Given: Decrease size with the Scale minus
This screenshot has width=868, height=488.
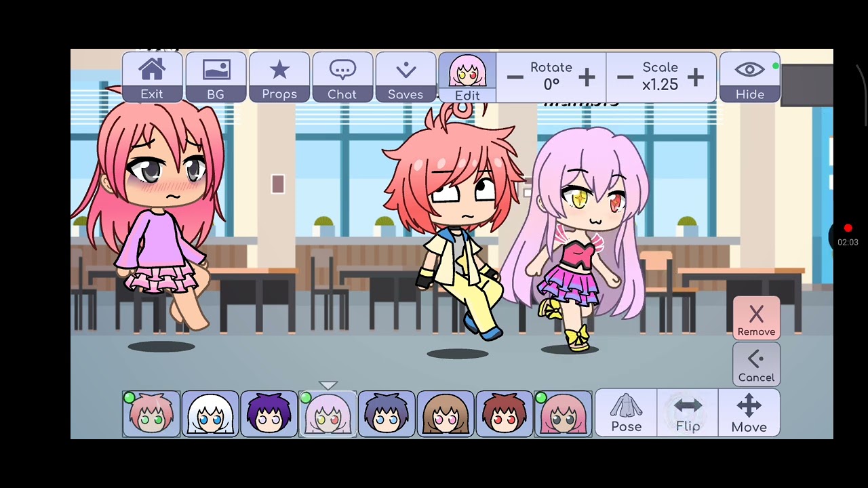Looking at the screenshot, I should tap(625, 77).
